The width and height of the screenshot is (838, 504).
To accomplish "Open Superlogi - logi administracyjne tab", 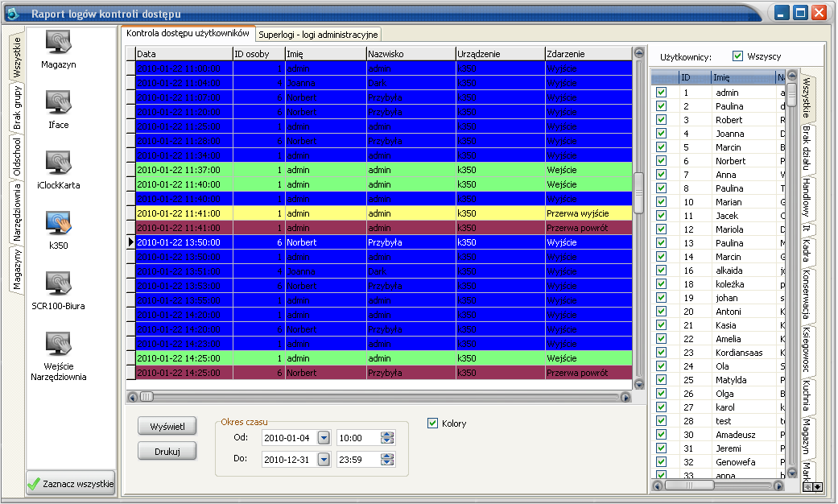I will pyautogui.click(x=318, y=35).
